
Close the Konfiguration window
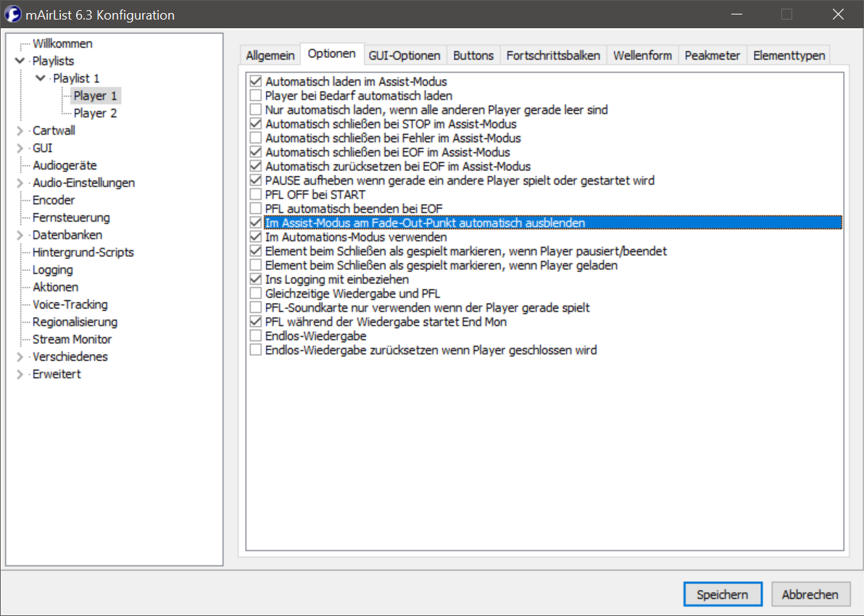[838, 14]
